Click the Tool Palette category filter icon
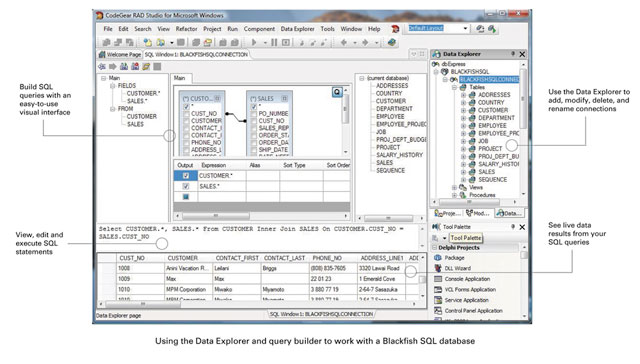 point(436,237)
